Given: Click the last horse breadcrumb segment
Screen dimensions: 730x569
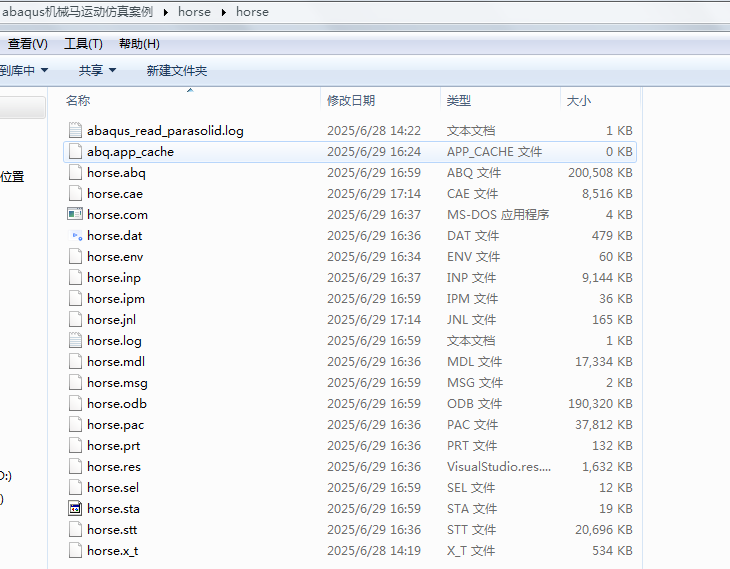Looking at the screenshot, I should tap(252, 12).
